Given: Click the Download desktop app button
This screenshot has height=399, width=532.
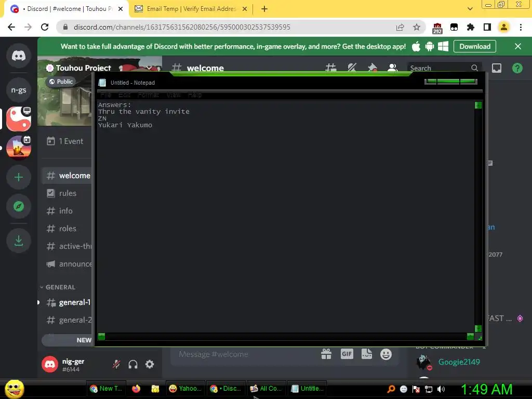Looking at the screenshot, I should pos(475,46).
